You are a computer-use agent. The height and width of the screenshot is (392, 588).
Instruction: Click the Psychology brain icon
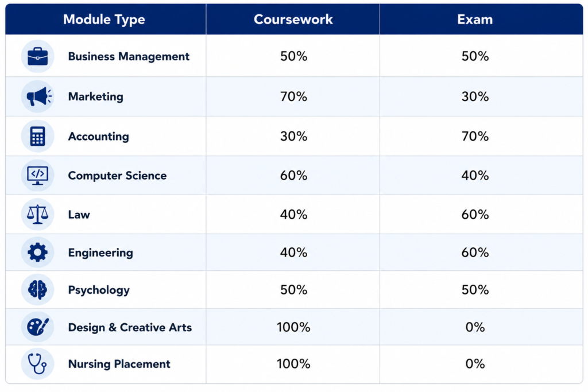coord(37,290)
